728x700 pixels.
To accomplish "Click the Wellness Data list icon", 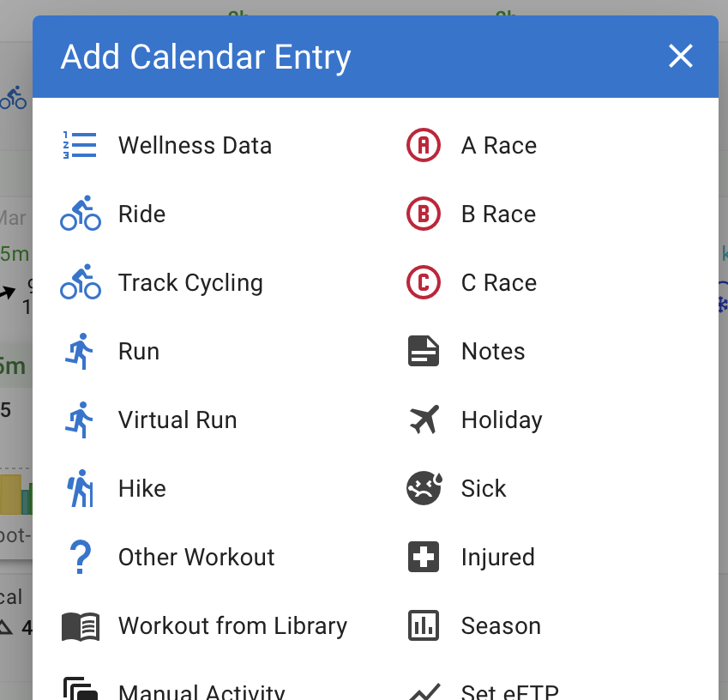I will 80,146.
